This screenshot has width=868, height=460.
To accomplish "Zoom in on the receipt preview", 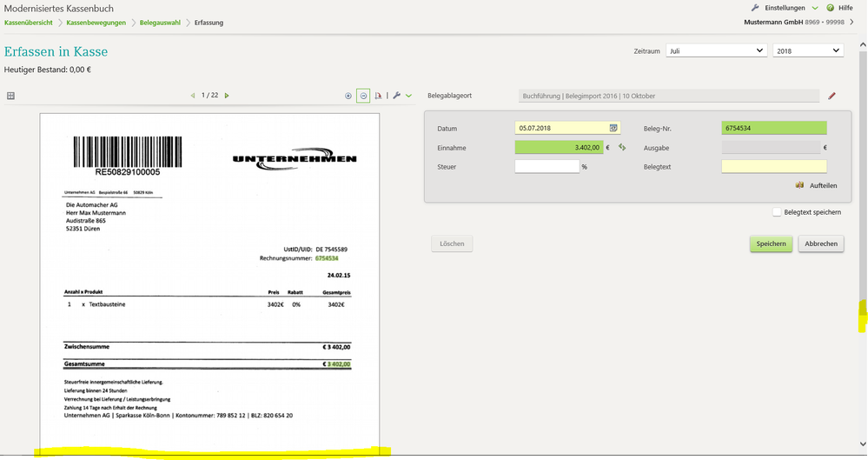I will tap(348, 96).
